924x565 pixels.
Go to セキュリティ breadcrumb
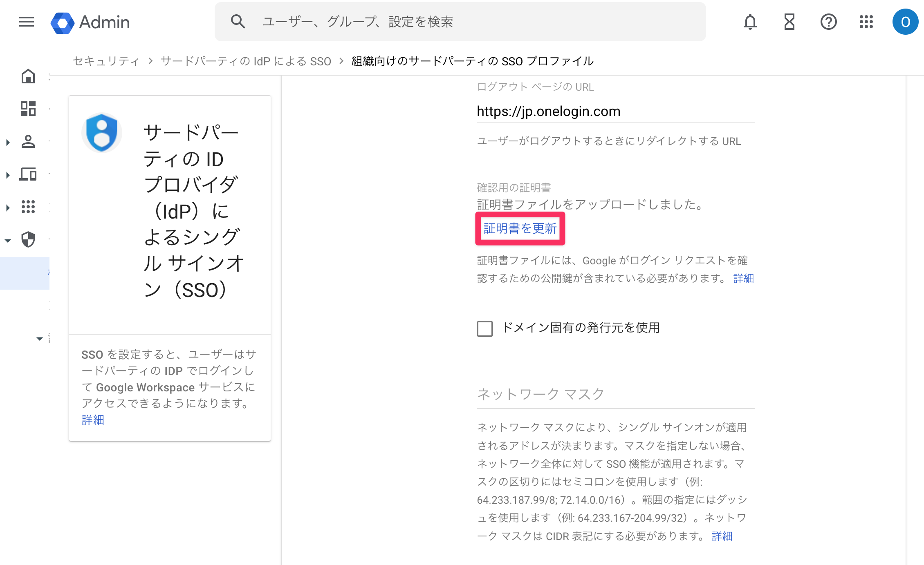pyautogui.click(x=106, y=61)
